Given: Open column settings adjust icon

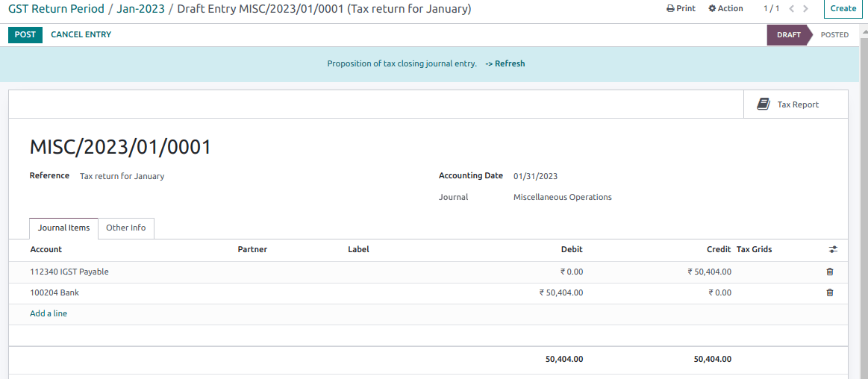Looking at the screenshot, I should [x=833, y=249].
